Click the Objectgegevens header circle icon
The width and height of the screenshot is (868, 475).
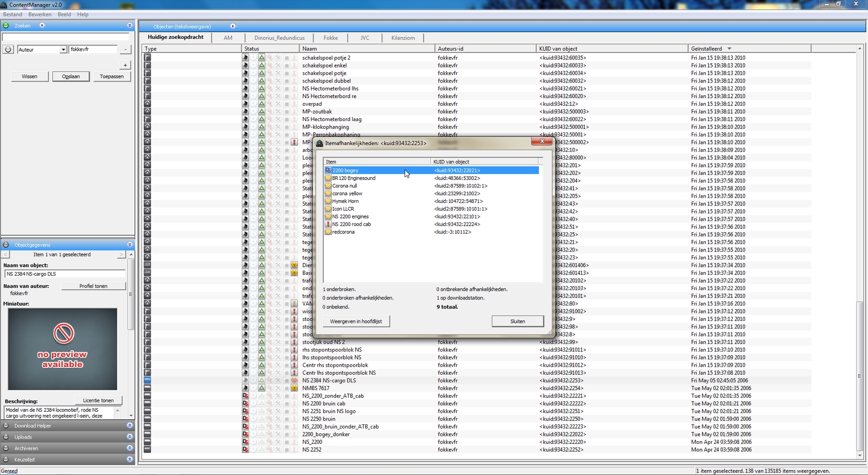click(x=6, y=245)
